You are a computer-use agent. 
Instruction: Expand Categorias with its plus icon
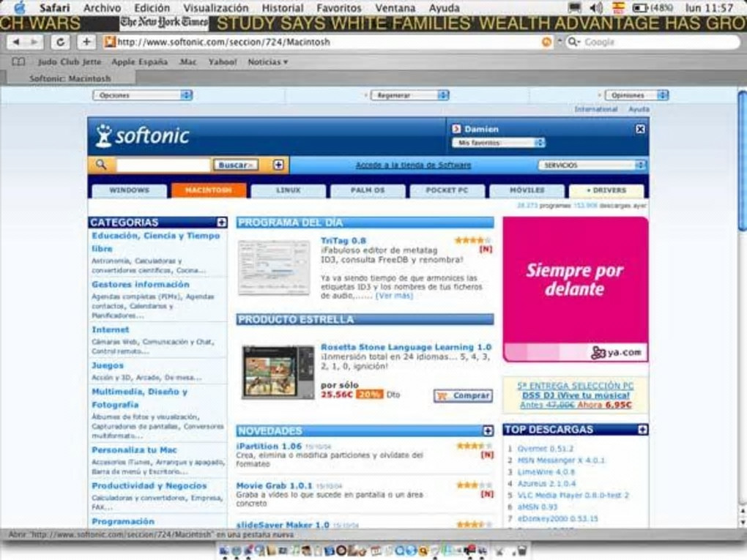(x=221, y=223)
